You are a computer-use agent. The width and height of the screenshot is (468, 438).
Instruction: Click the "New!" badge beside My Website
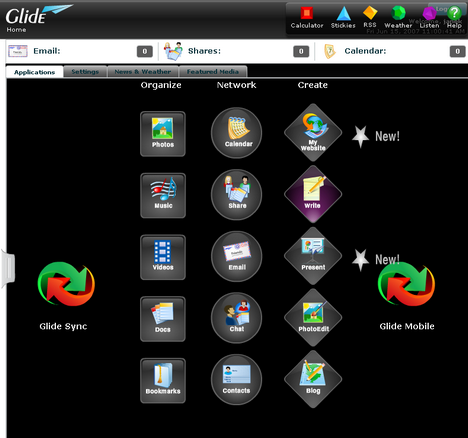point(376,136)
